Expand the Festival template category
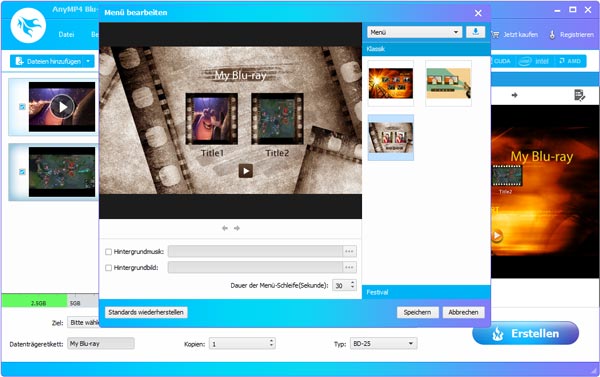Image resolution: width=600 pixels, height=377 pixels. tap(426, 292)
